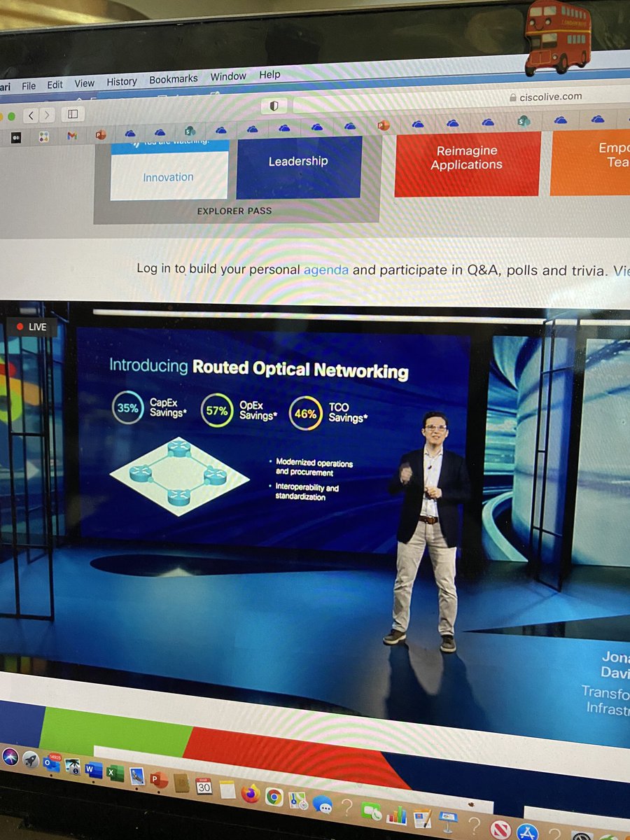Open the Help menu

[269, 74]
